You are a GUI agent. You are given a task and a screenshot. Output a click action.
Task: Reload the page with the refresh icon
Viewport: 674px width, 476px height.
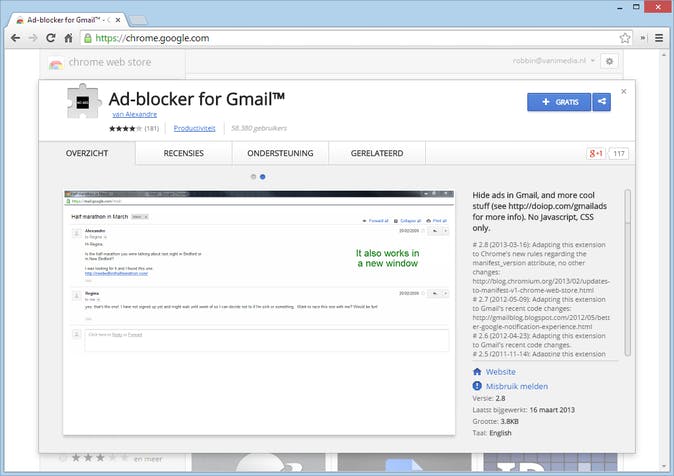click(51, 38)
